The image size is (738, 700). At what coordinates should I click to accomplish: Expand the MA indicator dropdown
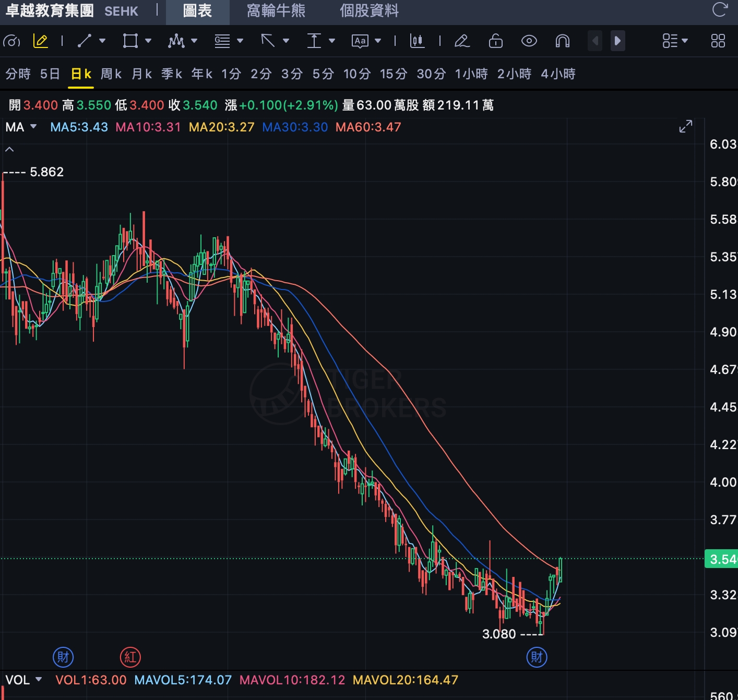pyautogui.click(x=34, y=127)
